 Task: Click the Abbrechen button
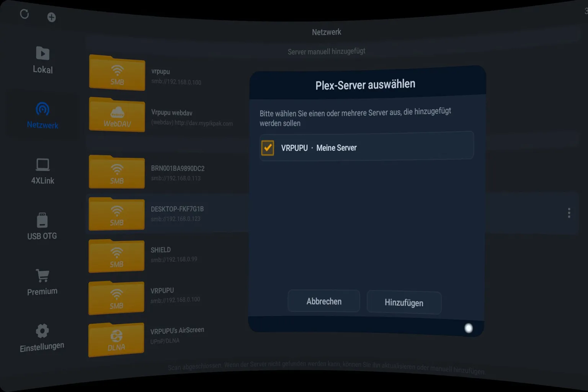point(324,301)
